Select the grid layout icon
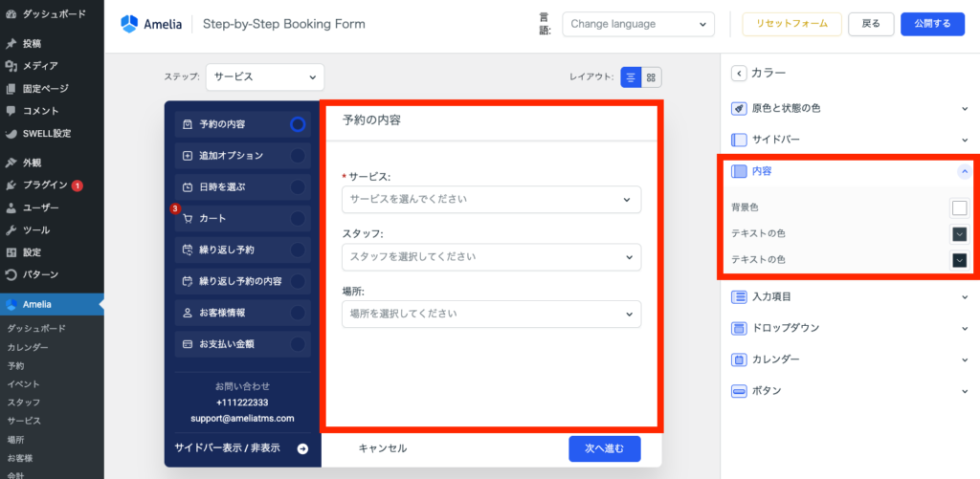The image size is (980, 479). pyautogui.click(x=651, y=77)
